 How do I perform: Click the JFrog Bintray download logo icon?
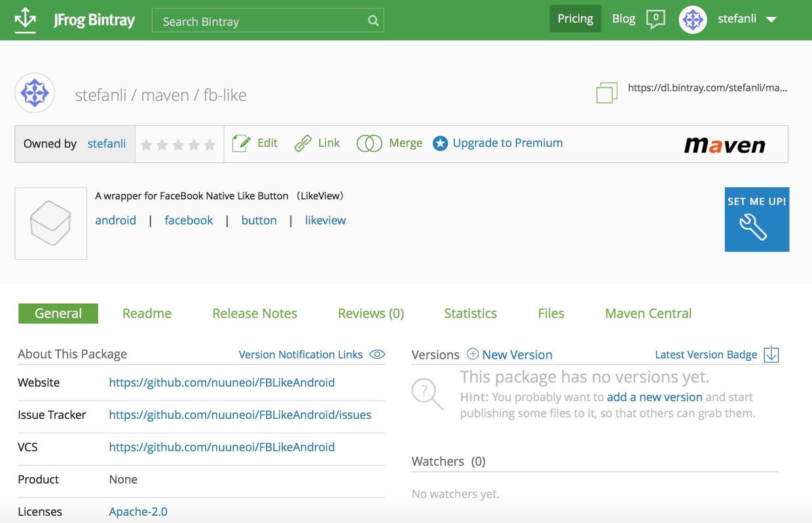point(26,20)
